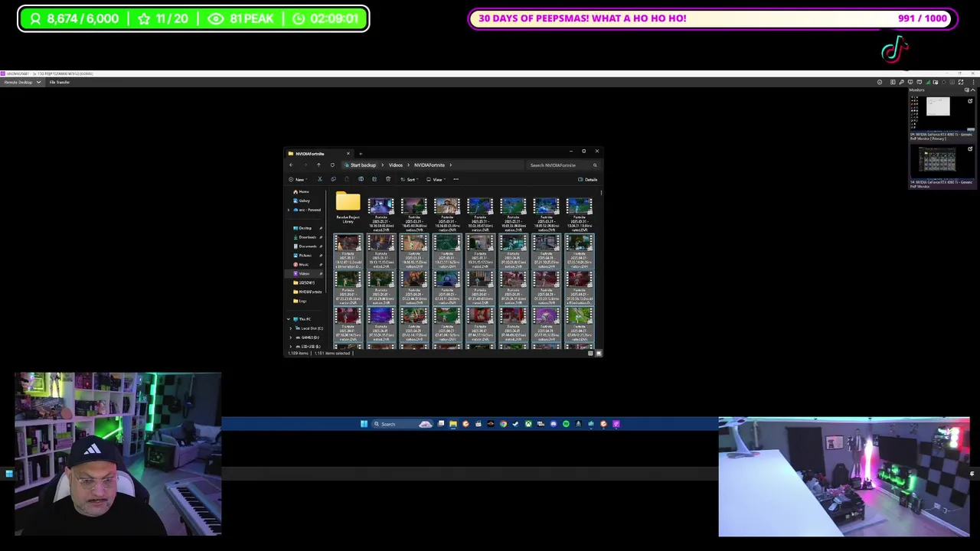This screenshot has width=980, height=551.
Task: Expand the This PC tree node
Action: [289, 319]
